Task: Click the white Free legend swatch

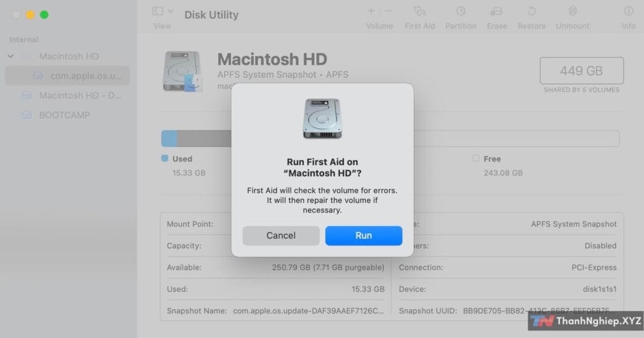Action: tap(476, 158)
